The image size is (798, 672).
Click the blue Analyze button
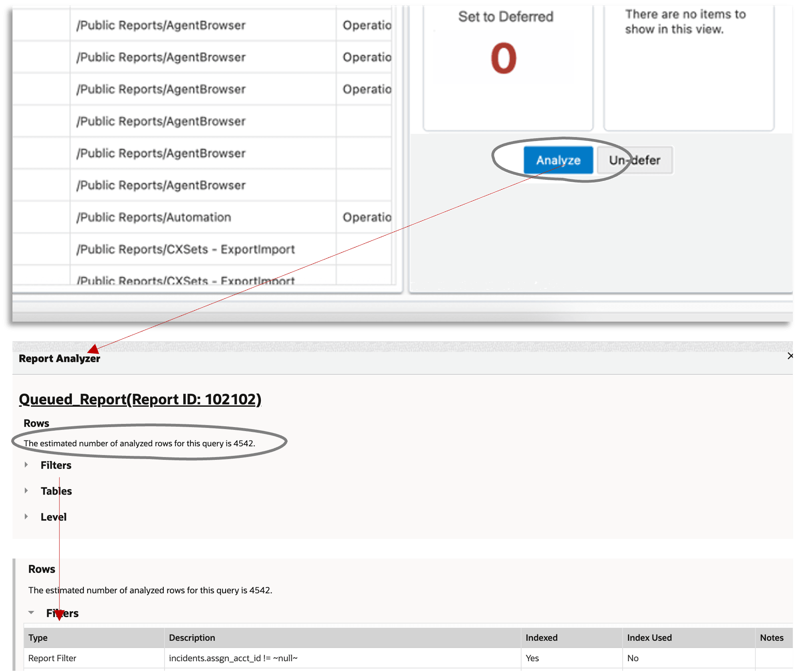(x=558, y=160)
